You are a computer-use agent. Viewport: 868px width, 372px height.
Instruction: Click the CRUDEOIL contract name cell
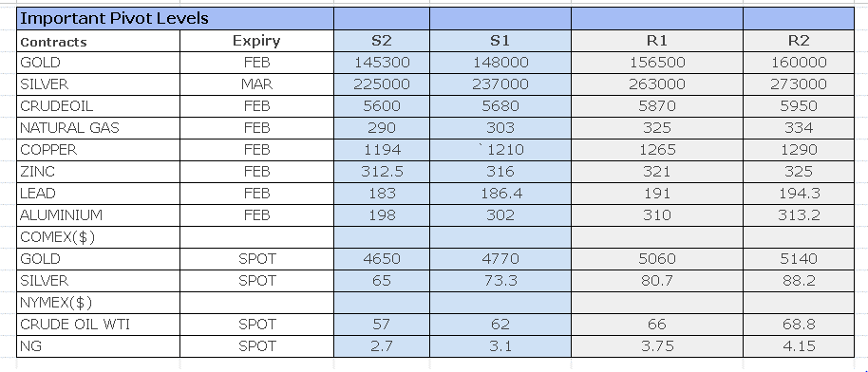99,106
